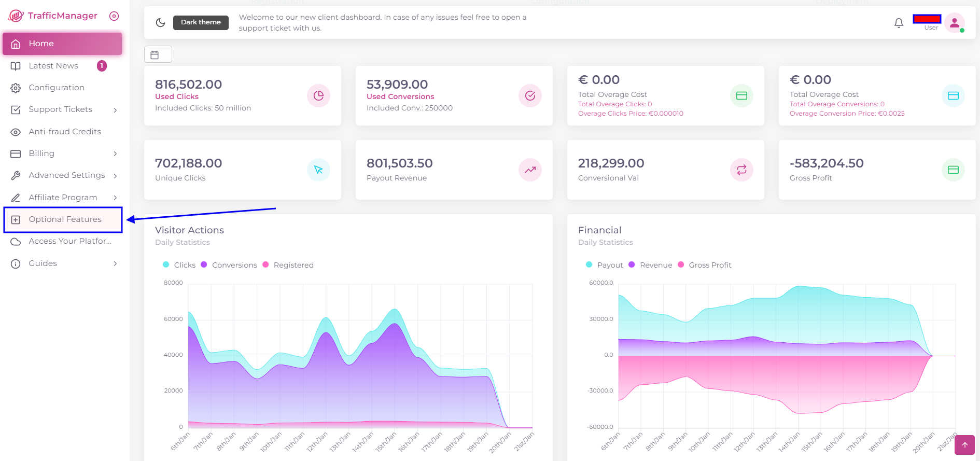
Task: Click the Used Clicks pie chart icon
Action: (318, 95)
